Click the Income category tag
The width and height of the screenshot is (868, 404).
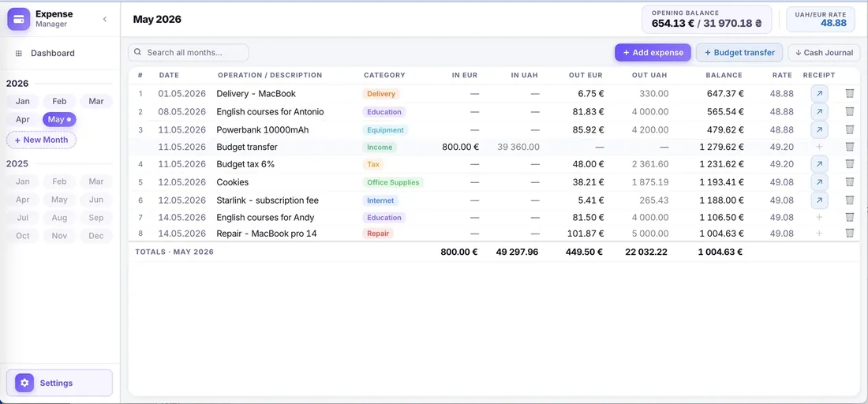(380, 148)
